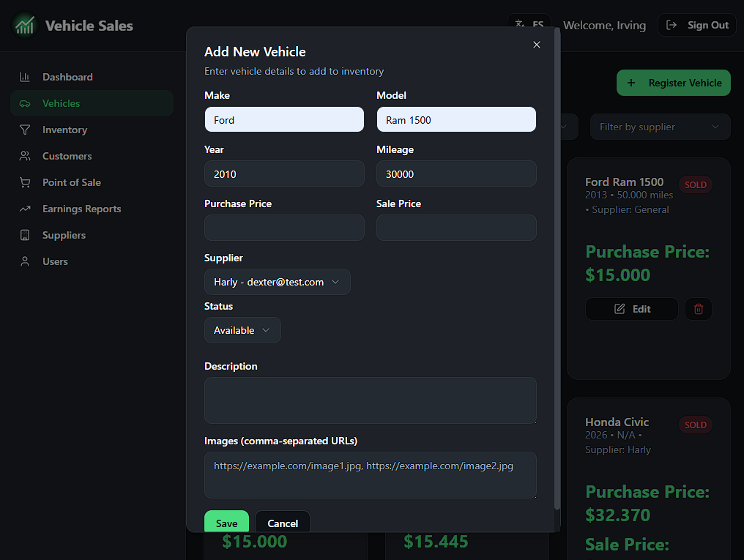Delete the Ford Ram 1500 card with trash icon
Image resolution: width=744 pixels, height=560 pixels.
pos(699,309)
